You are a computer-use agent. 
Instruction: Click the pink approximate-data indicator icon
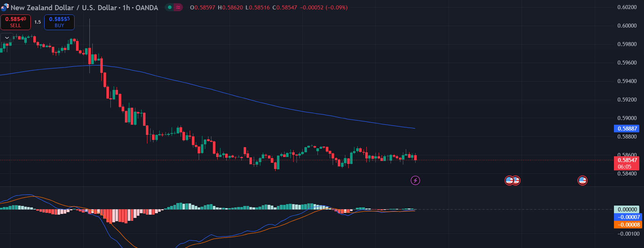[178, 7]
